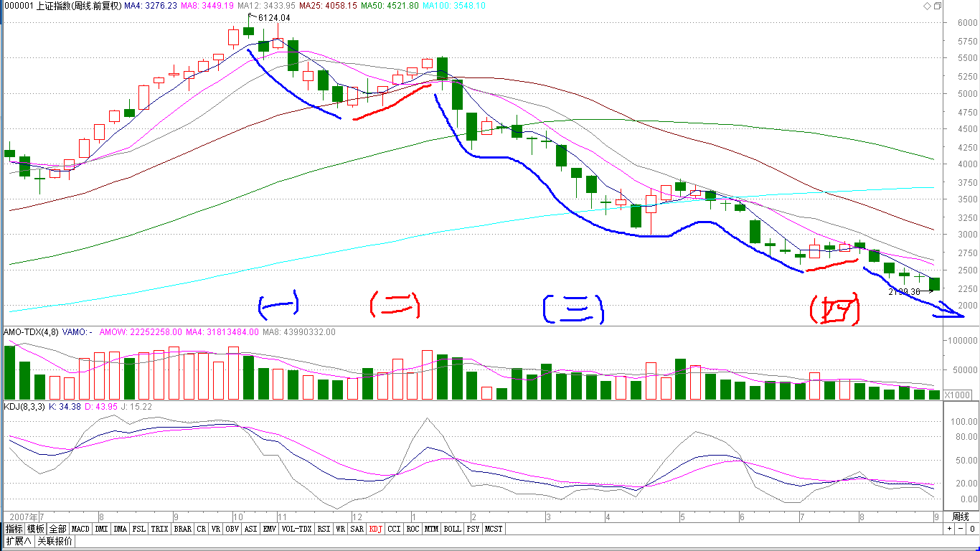Screen dimensions: 980x551
Task: Click the MA25: 4058.15 label
Action: [328, 6]
